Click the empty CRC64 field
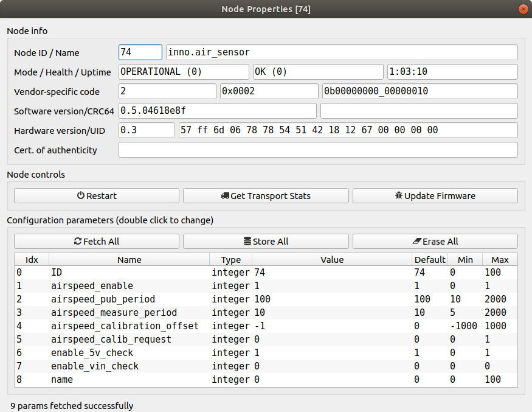The image size is (532, 412). point(419,111)
